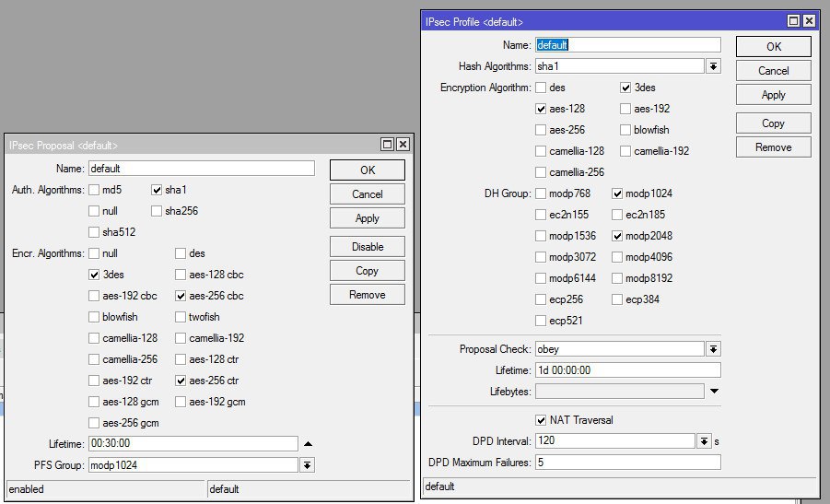Uncheck aes-128 in IPsec Profile

[541, 109]
